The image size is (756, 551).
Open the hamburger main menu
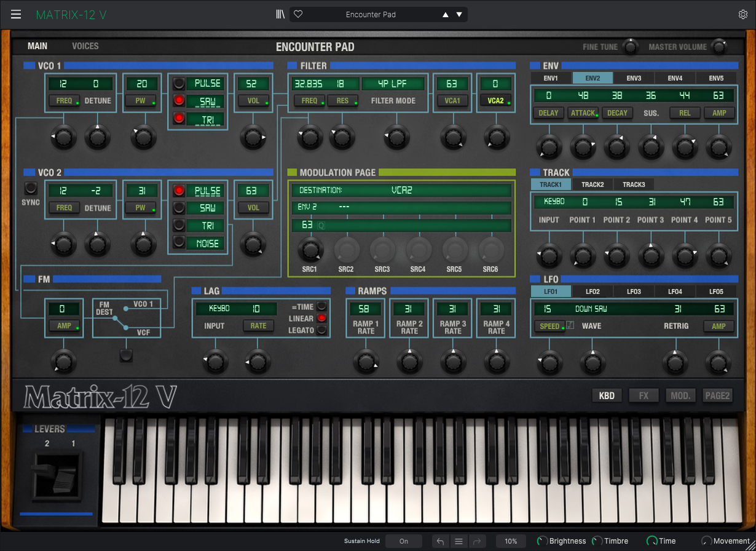coord(16,14)
